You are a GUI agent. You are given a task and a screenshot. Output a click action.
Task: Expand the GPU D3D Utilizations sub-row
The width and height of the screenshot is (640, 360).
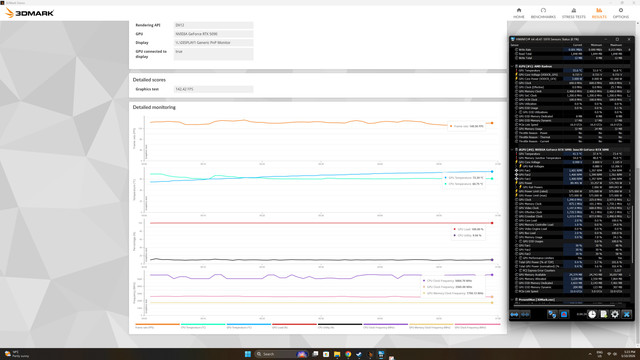click(517, 112)
